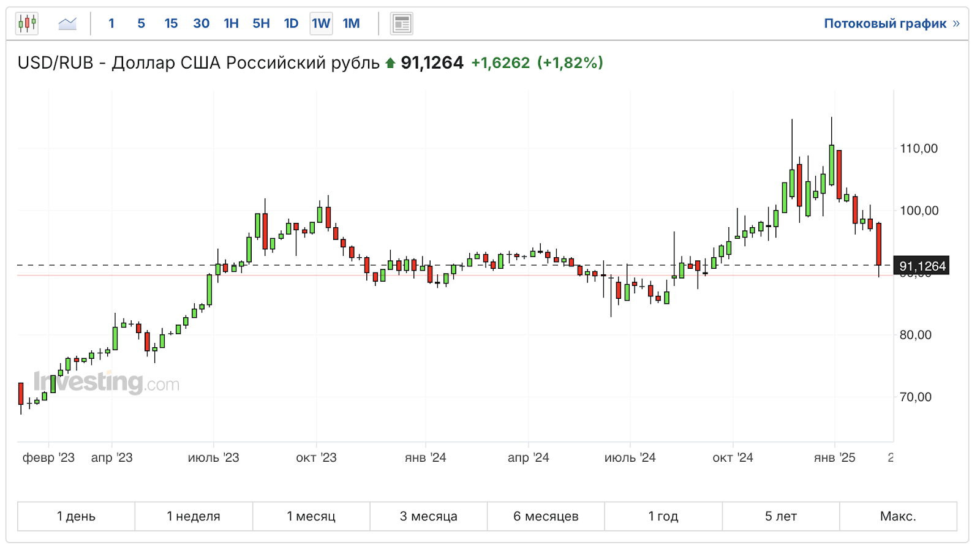
Task: Select the 15-minute interval
Action: [x=171, y=24]
